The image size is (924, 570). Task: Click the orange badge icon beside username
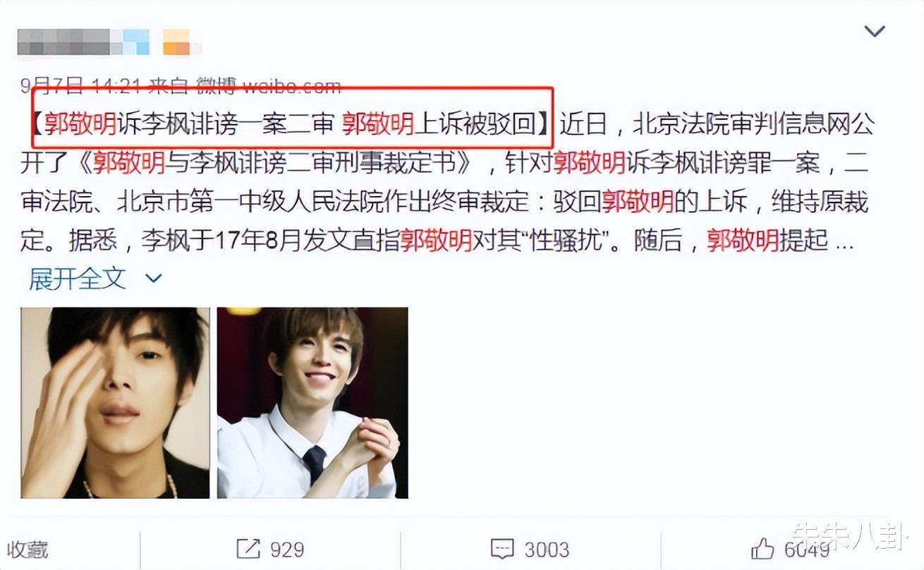click(177, 42)
